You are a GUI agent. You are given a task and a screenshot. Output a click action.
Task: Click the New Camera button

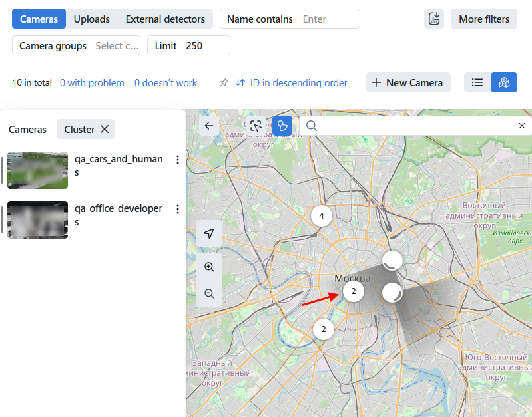click(x=408, y=82)
